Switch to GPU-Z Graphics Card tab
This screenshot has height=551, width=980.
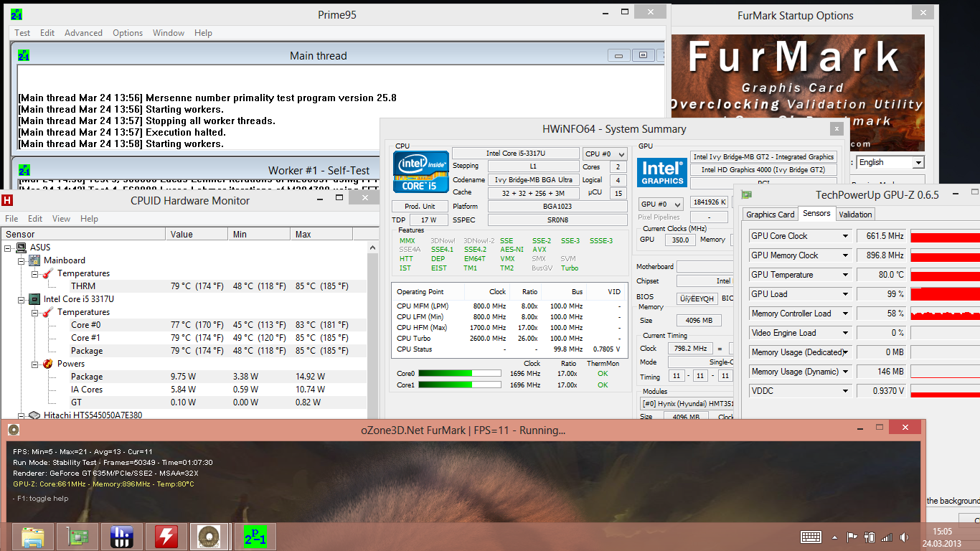click(x=771, y=215)
